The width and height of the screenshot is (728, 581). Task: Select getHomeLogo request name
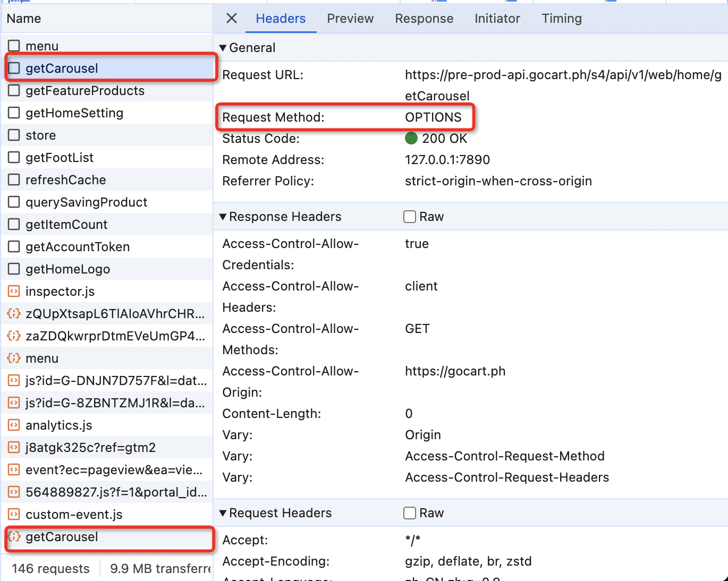68,269
